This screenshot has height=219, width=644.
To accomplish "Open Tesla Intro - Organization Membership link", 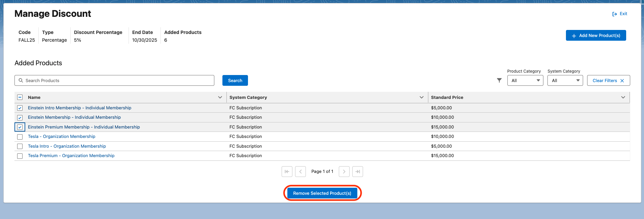I will pyautogui.click(x=67, y=146).
